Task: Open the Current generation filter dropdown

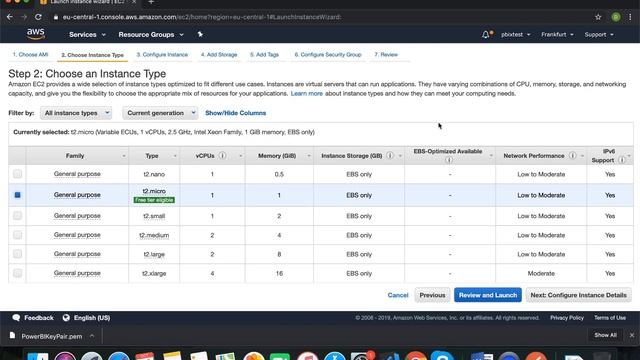Action: [x=160, y=113]
